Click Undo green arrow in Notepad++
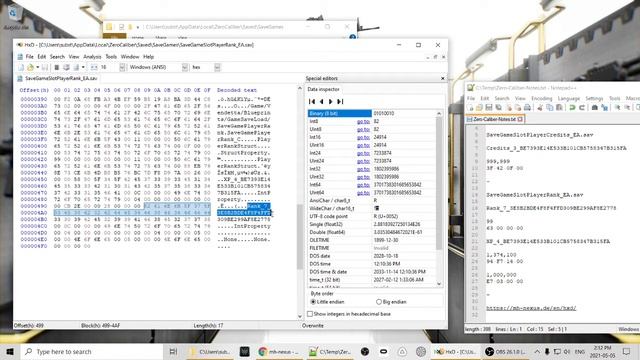 pos(572,108)
